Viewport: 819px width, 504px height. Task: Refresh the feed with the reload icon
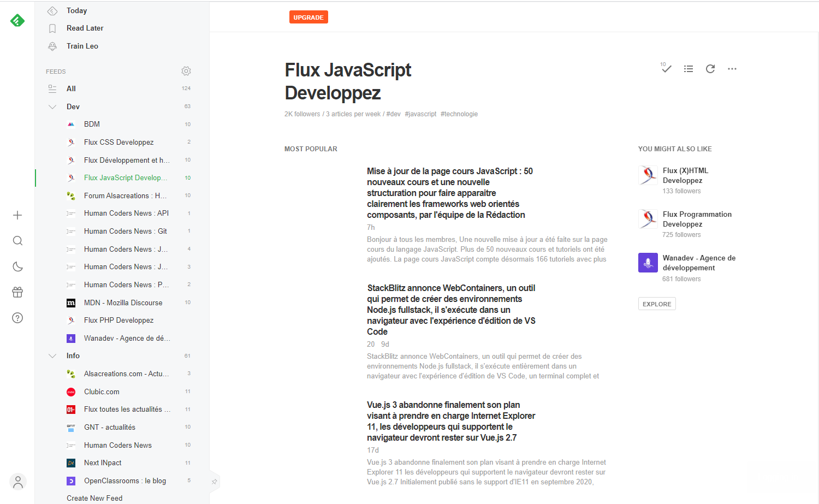[710, 69]
